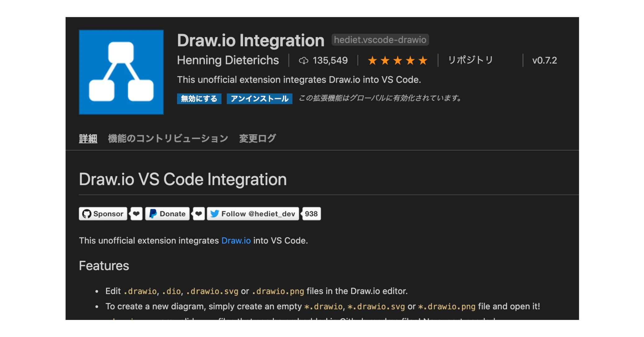Click the heart badge next to Sponsor
The width and height of the screenshot is (644, 337).
pyautogui.click(x=136, y=214)
